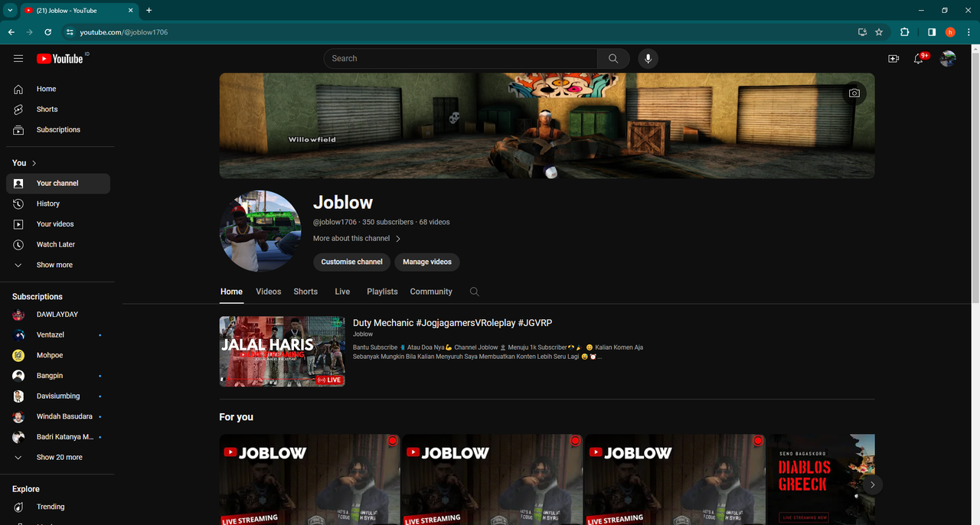Switch to Live tab
This screenshot has width=980, height=525.
[x=342, y=292]
